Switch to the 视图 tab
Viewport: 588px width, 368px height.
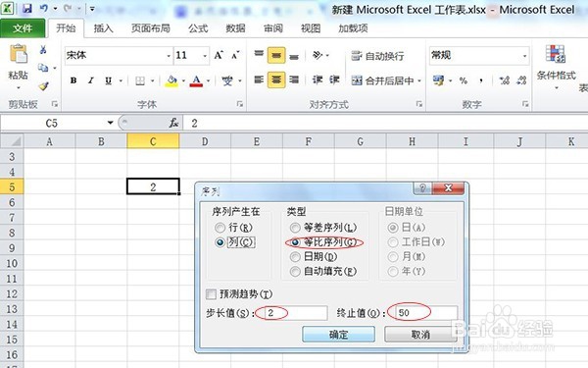click(x=311, y=28)
